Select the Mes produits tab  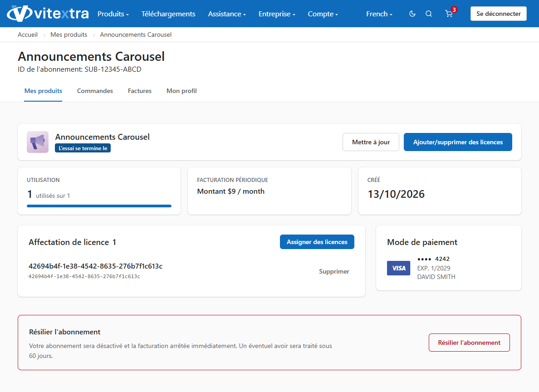tap(43, 91)
